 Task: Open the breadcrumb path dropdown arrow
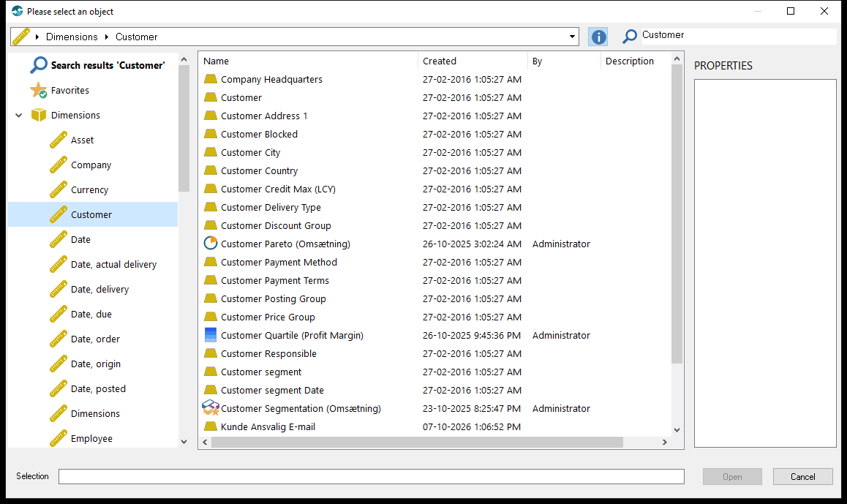pos(572,37)
